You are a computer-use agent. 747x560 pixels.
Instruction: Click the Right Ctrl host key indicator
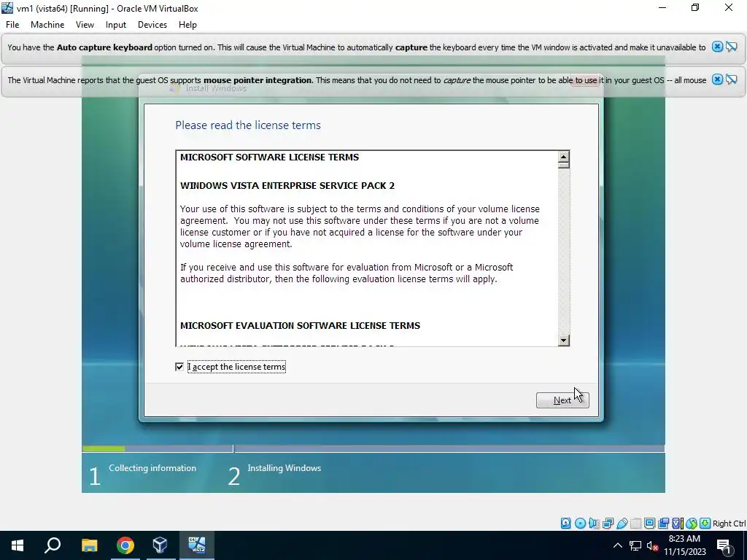pos(729,524)
